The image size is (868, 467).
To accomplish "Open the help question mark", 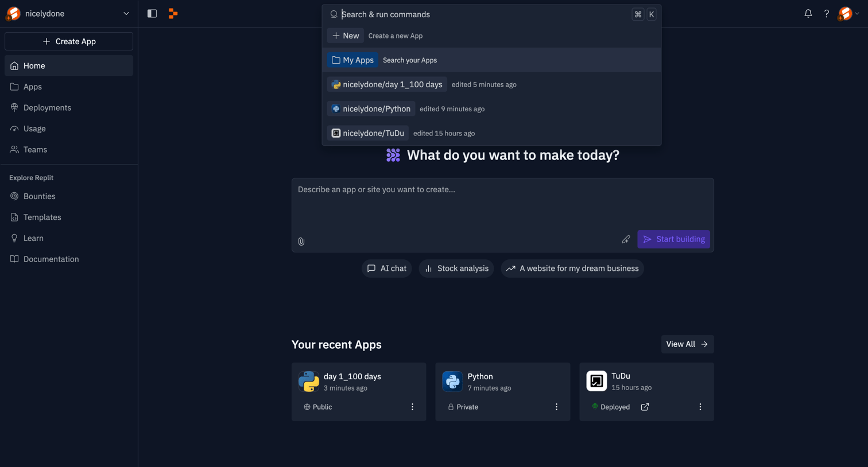I will coord(827,14).
